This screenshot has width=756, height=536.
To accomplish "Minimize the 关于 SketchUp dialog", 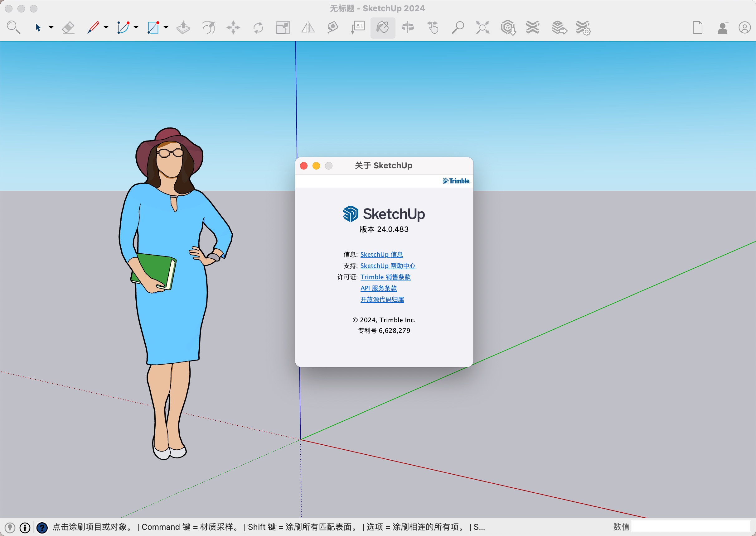I will tap(316, 166).
